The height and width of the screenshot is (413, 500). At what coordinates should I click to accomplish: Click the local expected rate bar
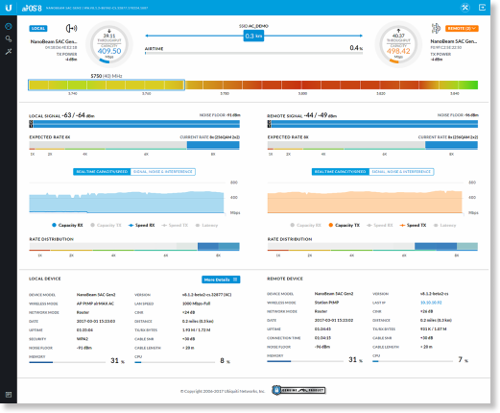(x=134, y=145)
